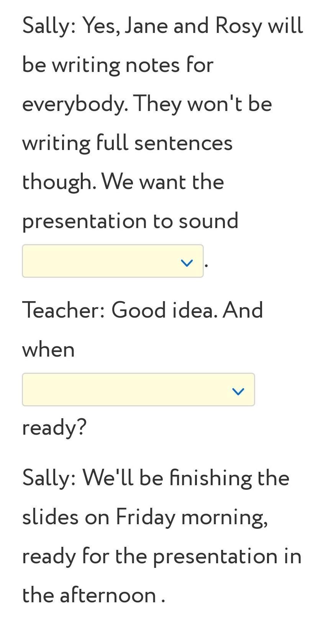Click the chevron in the shorter yellow dropdown
This screenshot has height=644, width=331.
point(187,263)
